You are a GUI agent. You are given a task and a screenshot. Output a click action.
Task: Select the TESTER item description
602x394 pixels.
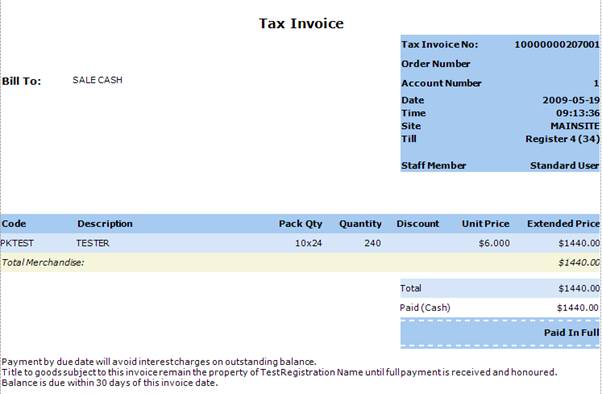[x=93, y=243]
